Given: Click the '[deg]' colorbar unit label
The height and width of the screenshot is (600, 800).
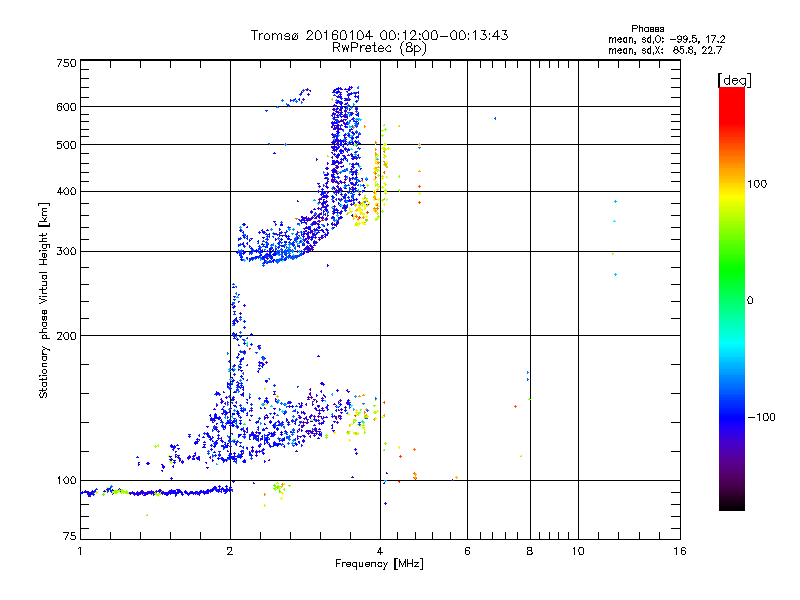Looking at the screenshot, I should 734,80.
